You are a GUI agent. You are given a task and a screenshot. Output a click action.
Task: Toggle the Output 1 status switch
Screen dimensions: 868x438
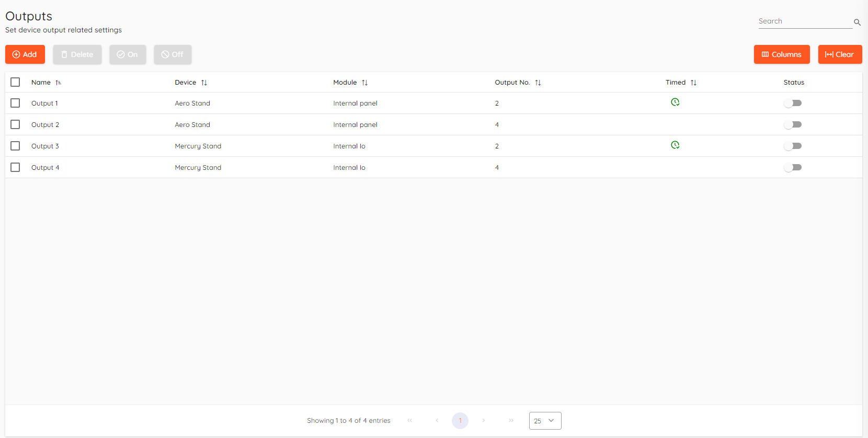(x=793, y=103)
